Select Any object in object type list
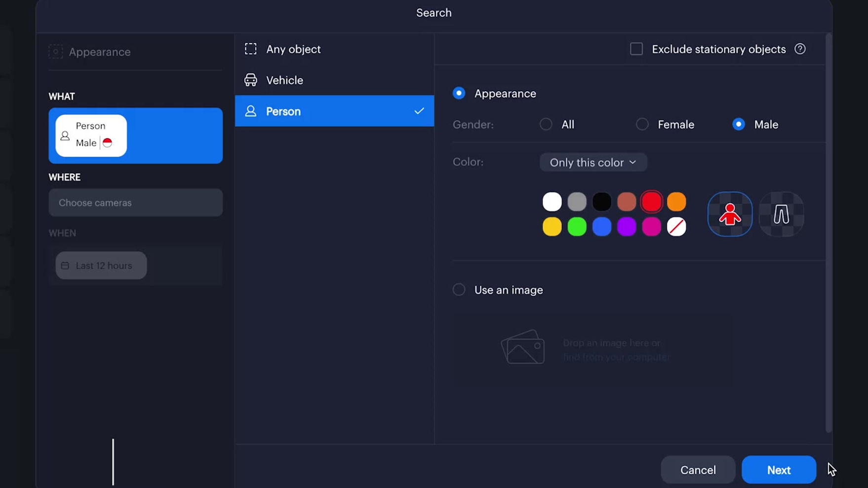This screenshot has height=488, width=868. [334, 49]
